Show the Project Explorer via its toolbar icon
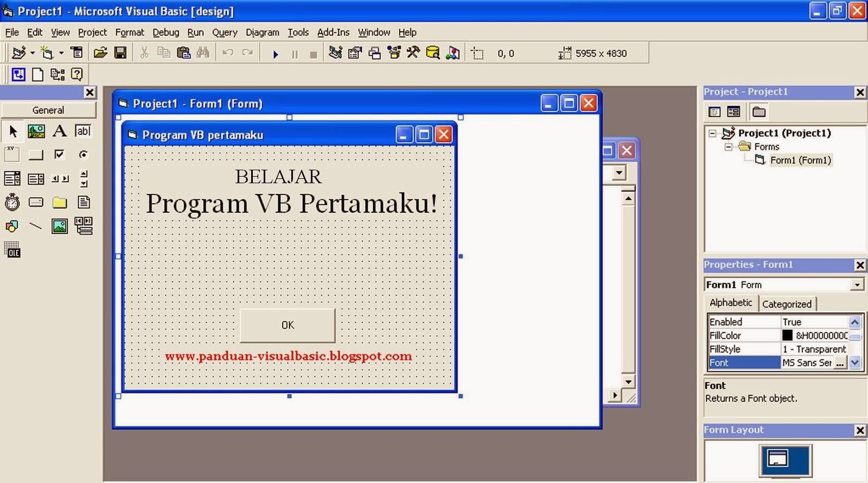This screenshot has height=483, width=868. (x=336, y=53)
